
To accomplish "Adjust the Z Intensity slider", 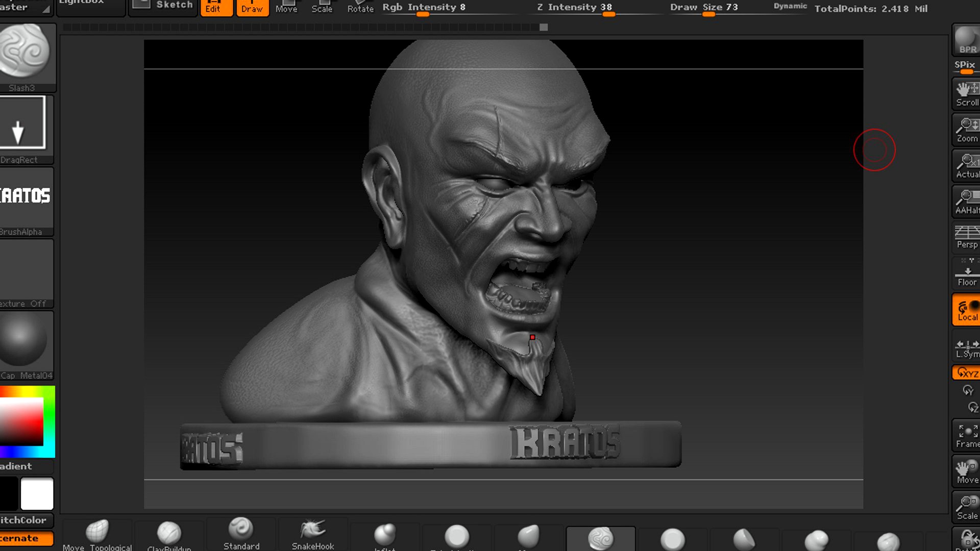I will [597, 8].
